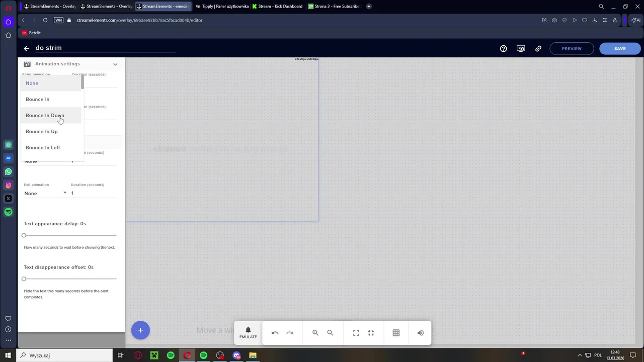Edit Exit animation duration field
This screenshot has width=644, height=362.
[94, 193]
